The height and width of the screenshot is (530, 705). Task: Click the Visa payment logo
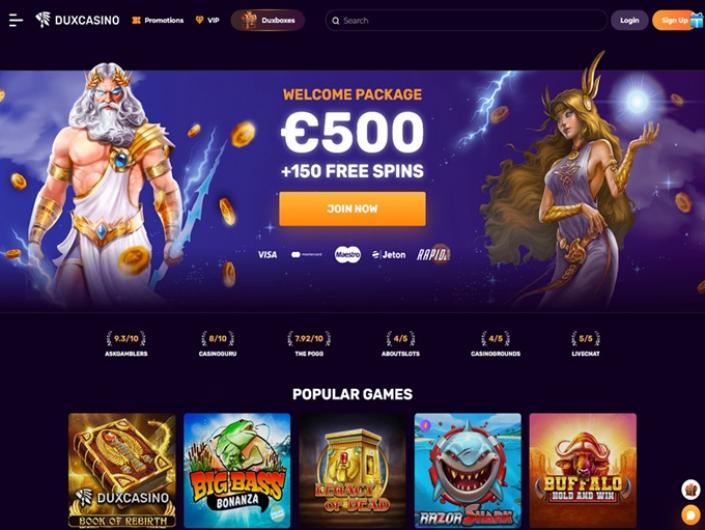tap(267, 254)
